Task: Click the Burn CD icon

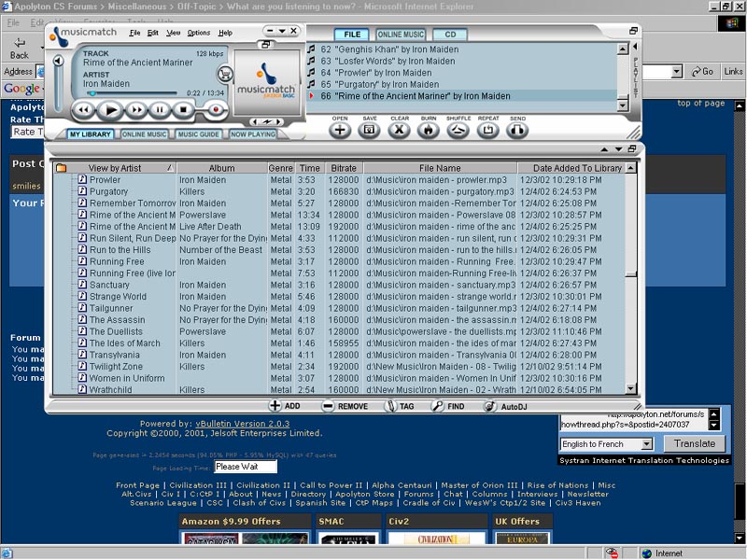Action: point(429,131)
